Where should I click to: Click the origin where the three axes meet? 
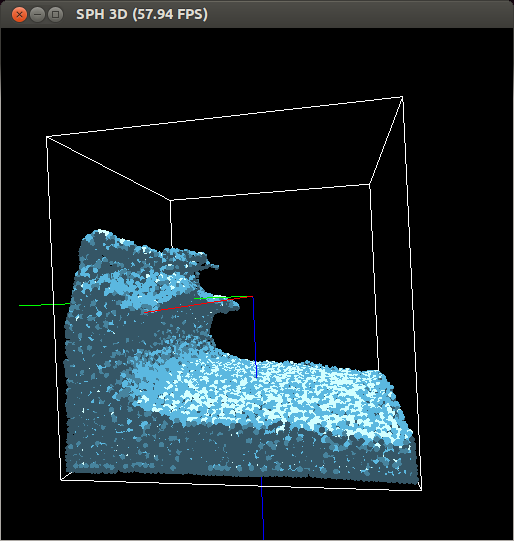(253, 297)
